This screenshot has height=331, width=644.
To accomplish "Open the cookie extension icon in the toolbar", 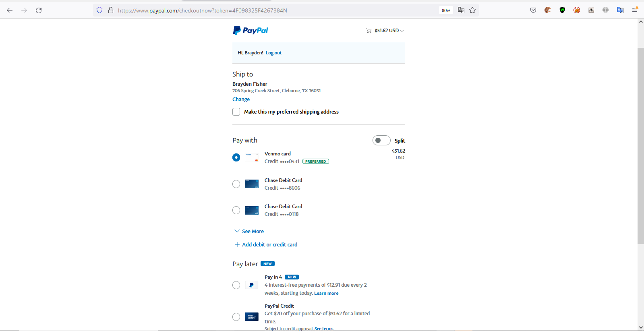I will (x=548, y=10).
